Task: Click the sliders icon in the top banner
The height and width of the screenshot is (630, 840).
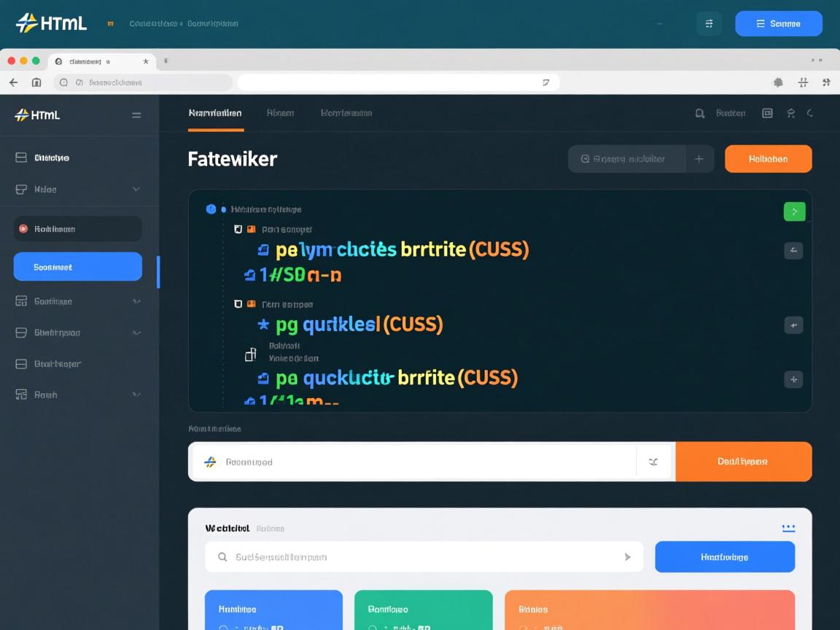Action: point(708,23)
